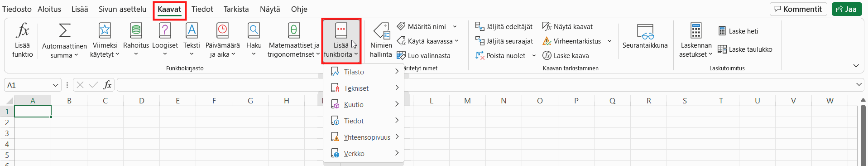Switch to the Aloitus tab
The width and height of the screenshot is (868, 166).
[49, 9]
